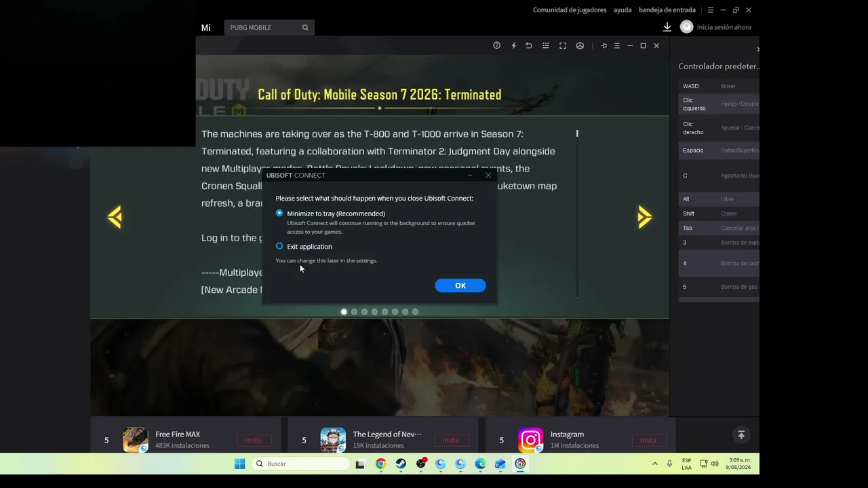Open the Mi tab
The image size is (868, 488).
[206, 28]
